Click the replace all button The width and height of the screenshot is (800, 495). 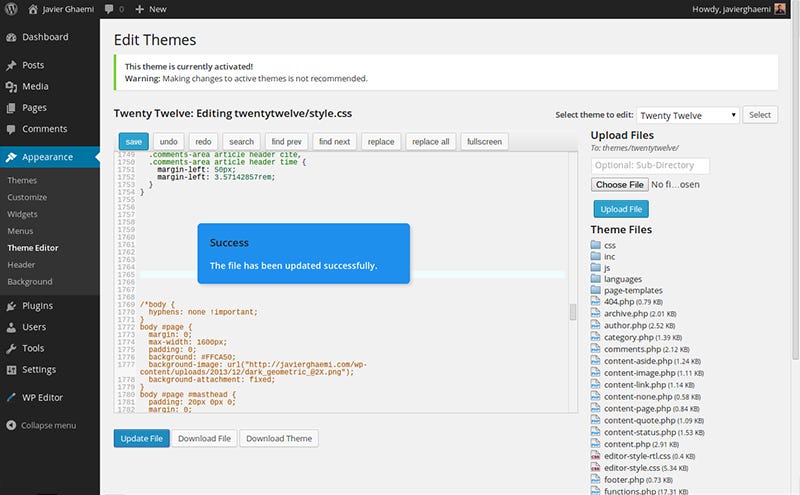(431, 141)
